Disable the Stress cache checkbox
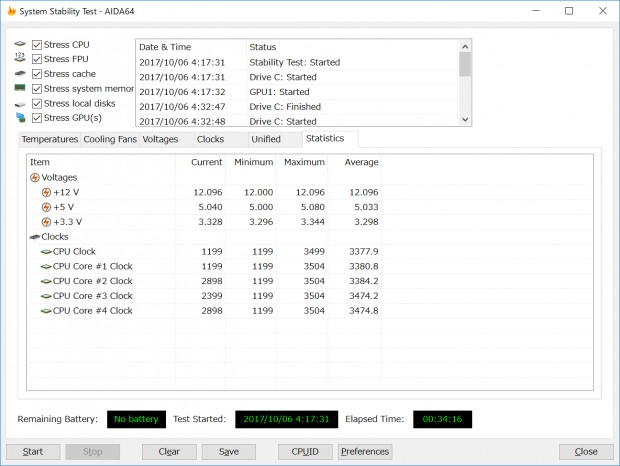Viewport: 620px width, 466px height. [x=37, y=74]
